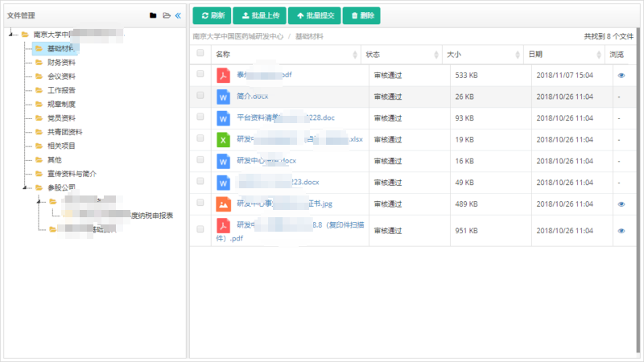Click the 批量上传 button
644x362 pixels.
coord(258,15)
